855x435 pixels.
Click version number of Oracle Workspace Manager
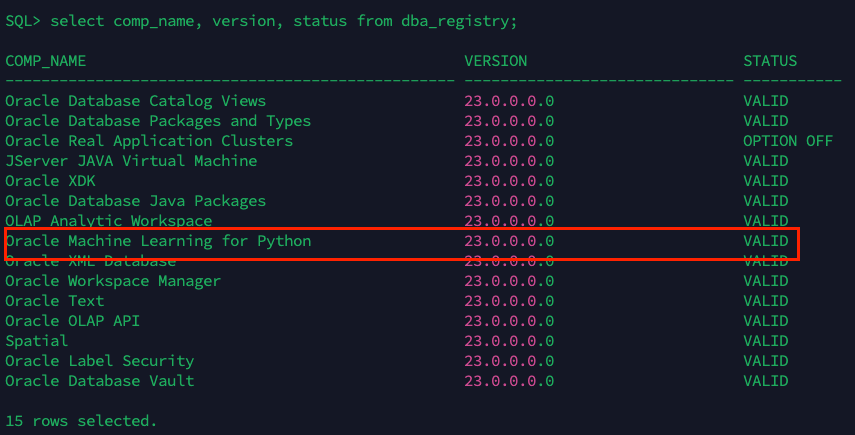(509, 281)
